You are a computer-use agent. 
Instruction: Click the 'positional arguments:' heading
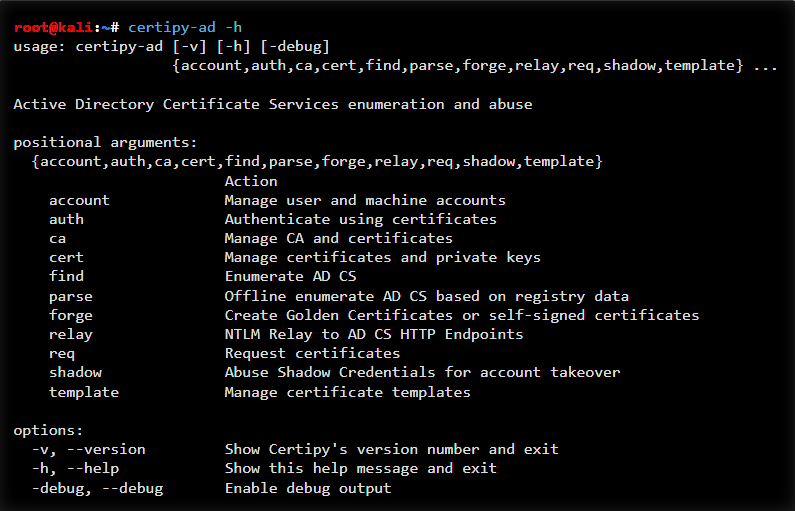[105, 142]
